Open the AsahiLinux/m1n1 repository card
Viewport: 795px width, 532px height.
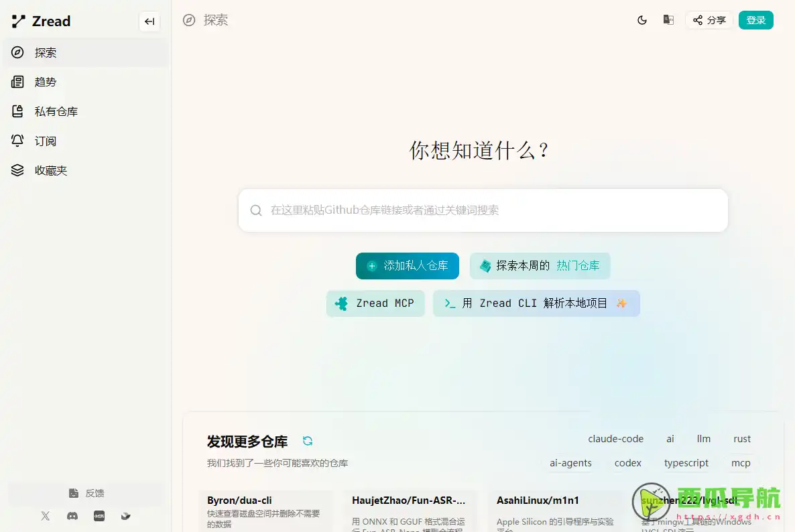coord(554,511)
